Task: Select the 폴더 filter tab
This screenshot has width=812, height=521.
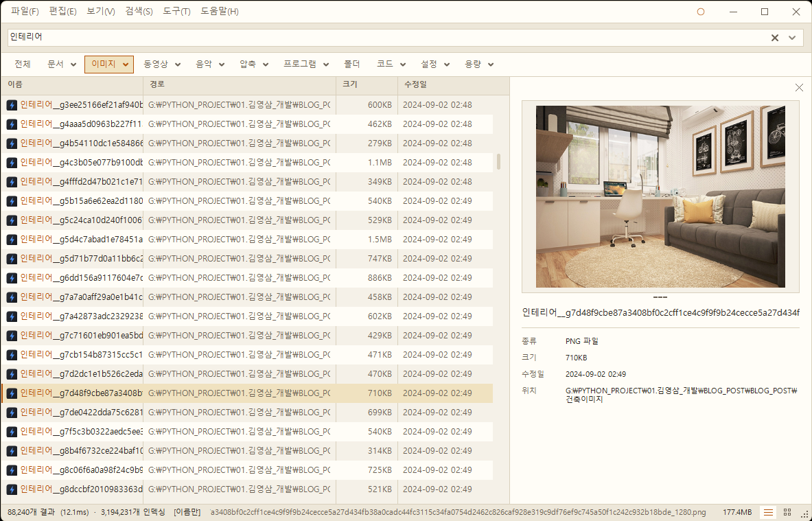Action: [351, 65]
